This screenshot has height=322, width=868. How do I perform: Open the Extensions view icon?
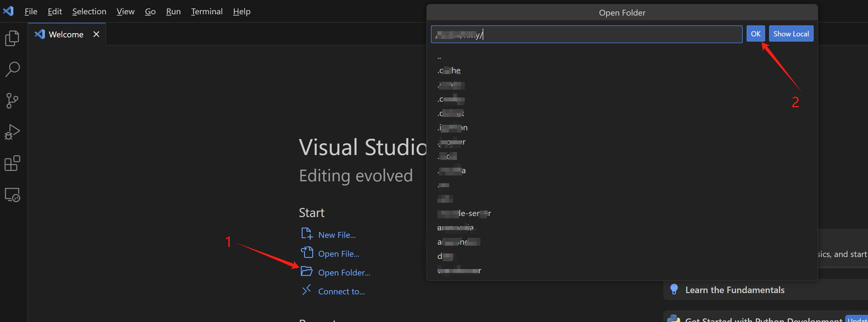pyautogui.click(x=12, y=163)
